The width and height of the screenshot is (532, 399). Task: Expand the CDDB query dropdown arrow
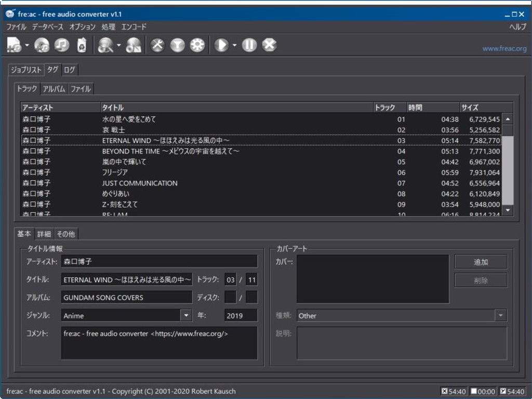click(118, 45)
